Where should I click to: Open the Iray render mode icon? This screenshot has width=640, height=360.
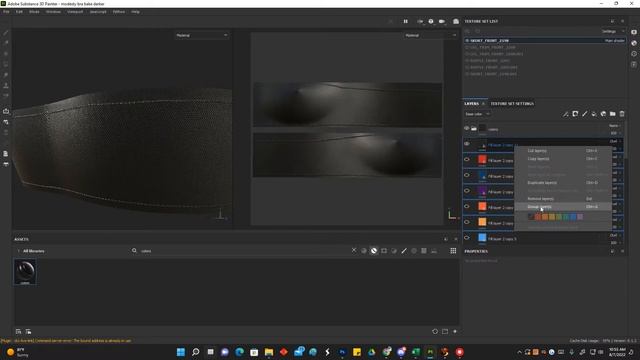pyautogui.click(x=456, y=21)
